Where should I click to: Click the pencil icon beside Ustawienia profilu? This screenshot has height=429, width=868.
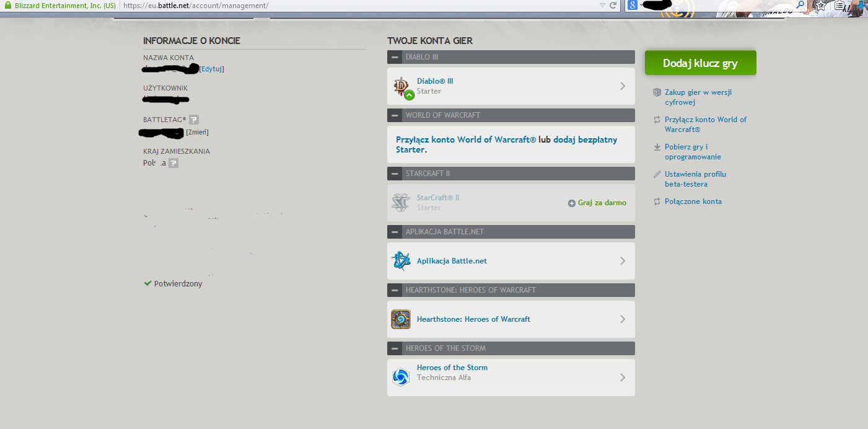tap(657, 174)
